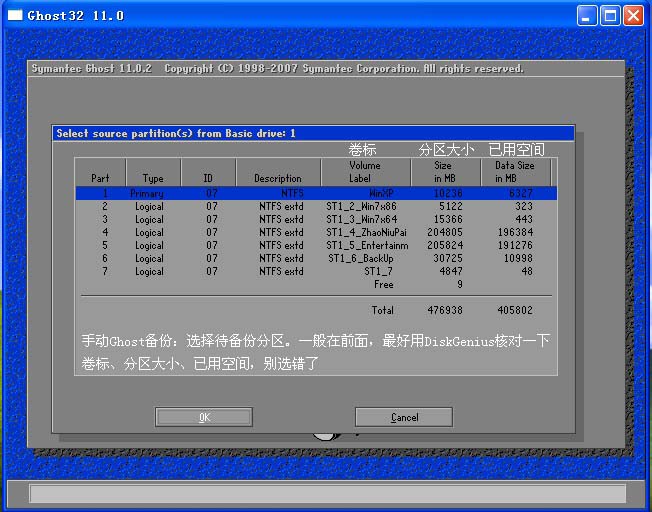Select the ST1_7 partition row

pyautogui.click(x=316, y=271)
